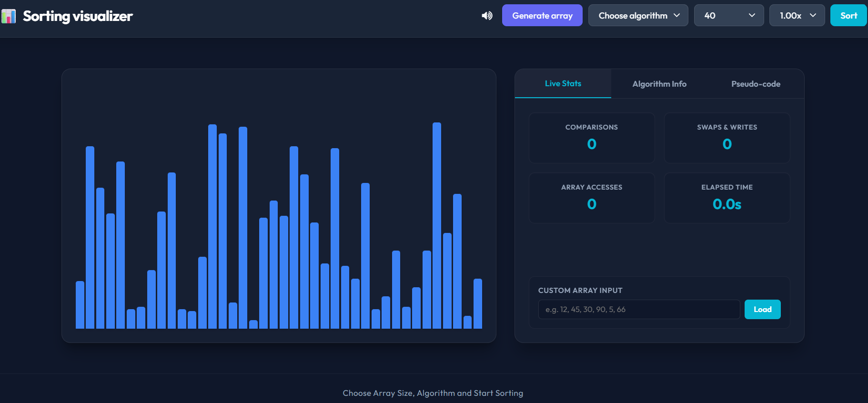Start sorting with the Sort button

point(848,15)
